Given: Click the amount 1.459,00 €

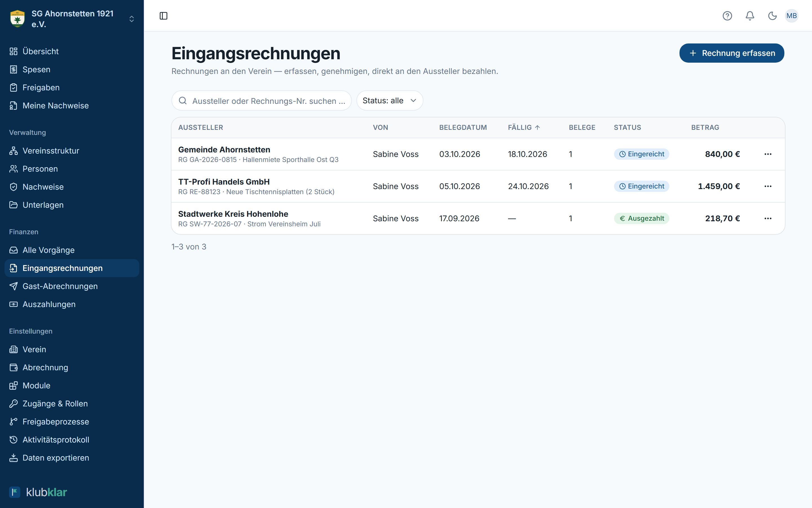Looking at the screenshot, I should coord(719,187).
